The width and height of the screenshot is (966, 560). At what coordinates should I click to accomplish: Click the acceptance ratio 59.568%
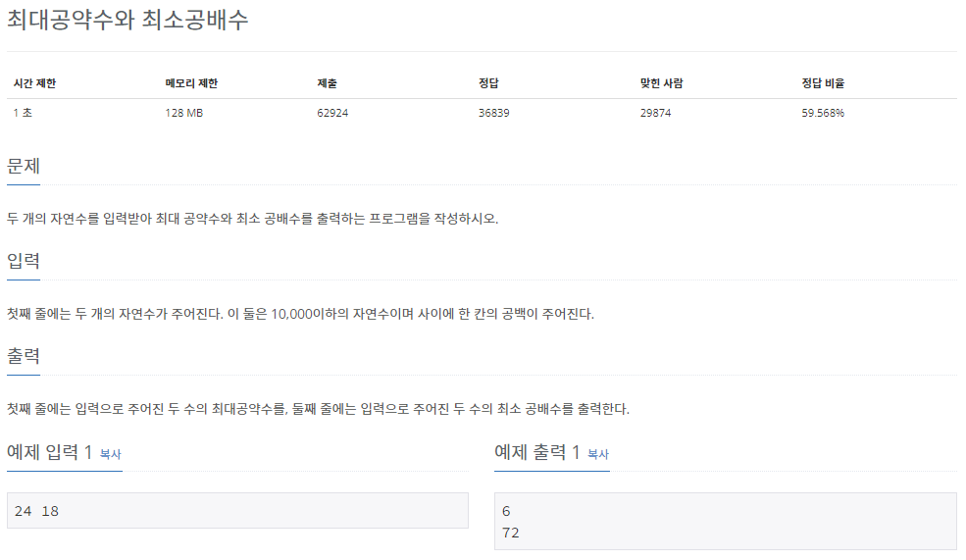823,113
